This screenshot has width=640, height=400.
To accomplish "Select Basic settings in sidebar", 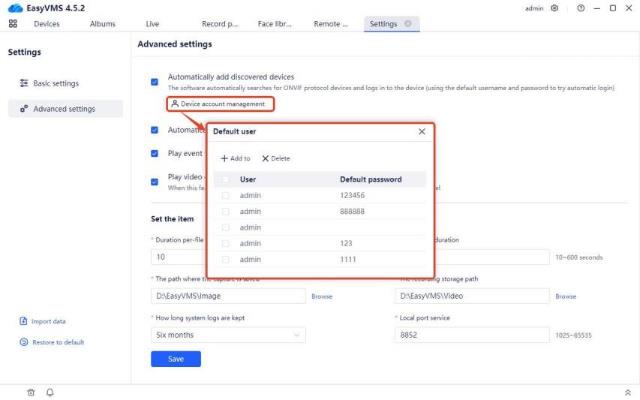I will [x=55, y=83].
